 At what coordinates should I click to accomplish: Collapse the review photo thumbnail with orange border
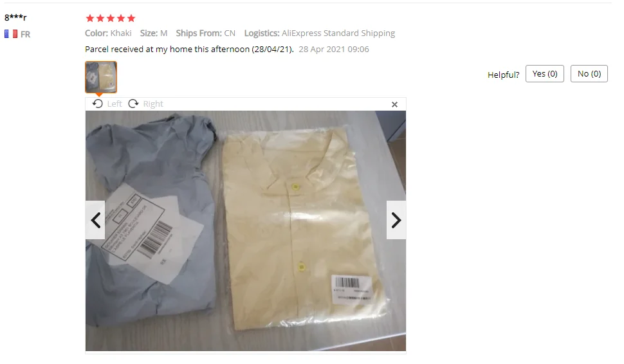[x=101, y=77]
